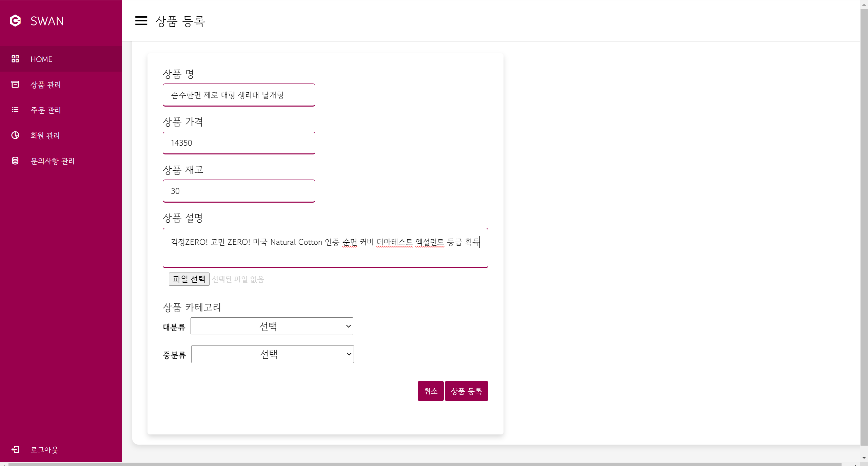868x466 pixels.
Task: Click the 회원 관리 pie chart icon
Action: [15, 135]
